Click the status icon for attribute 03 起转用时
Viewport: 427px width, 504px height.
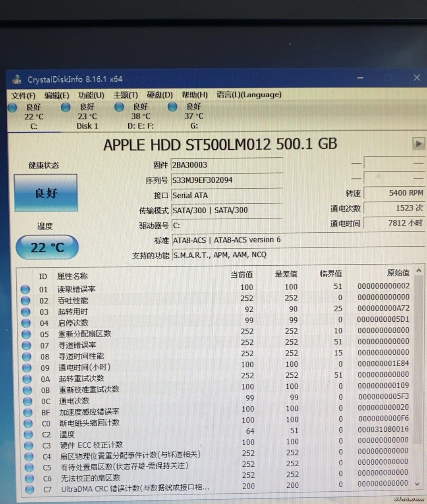click(26, 312)
